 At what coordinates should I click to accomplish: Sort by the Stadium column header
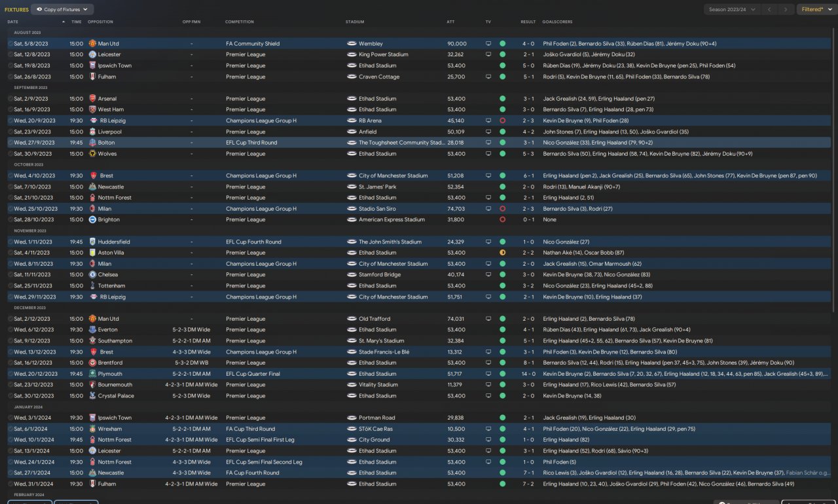(355, 22)
